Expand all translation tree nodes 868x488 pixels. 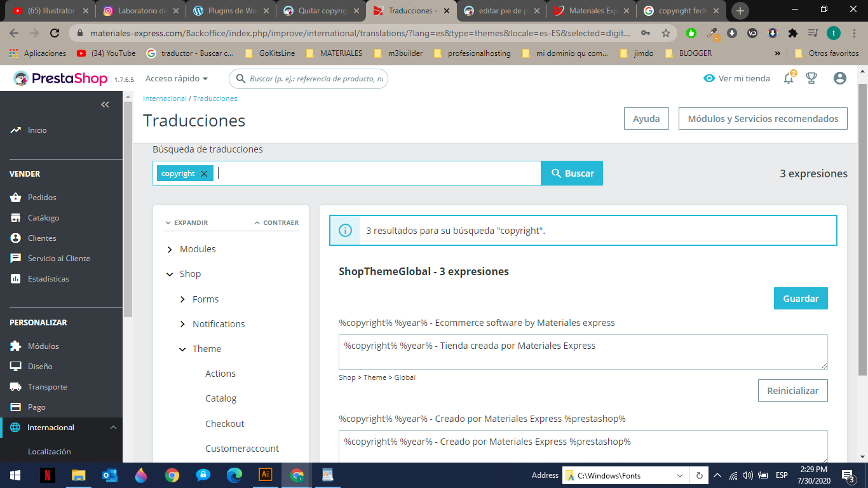(186, 223)
